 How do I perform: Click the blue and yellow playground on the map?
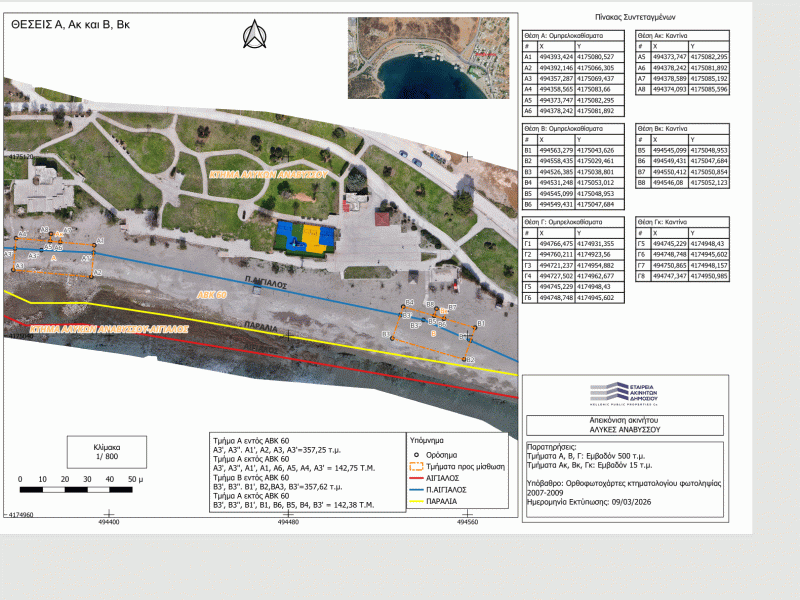tap(305, 238)
